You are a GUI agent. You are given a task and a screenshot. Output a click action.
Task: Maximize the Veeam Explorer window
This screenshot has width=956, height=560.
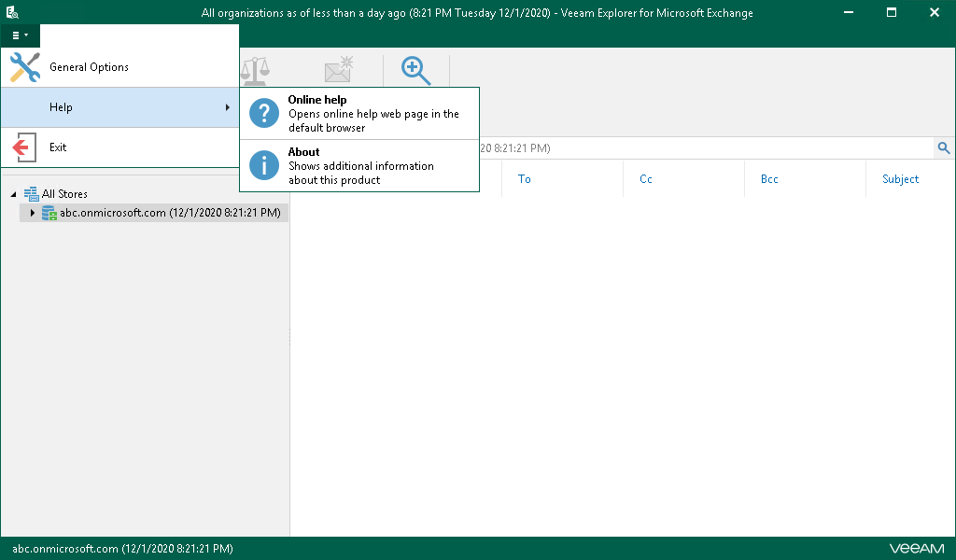(892, 12)
